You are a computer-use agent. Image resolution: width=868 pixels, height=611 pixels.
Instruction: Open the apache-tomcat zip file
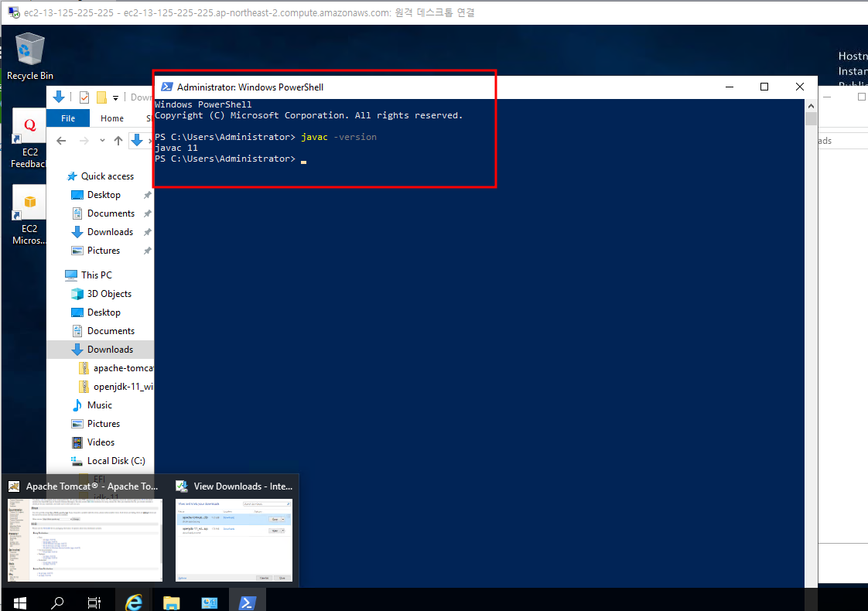116,368
